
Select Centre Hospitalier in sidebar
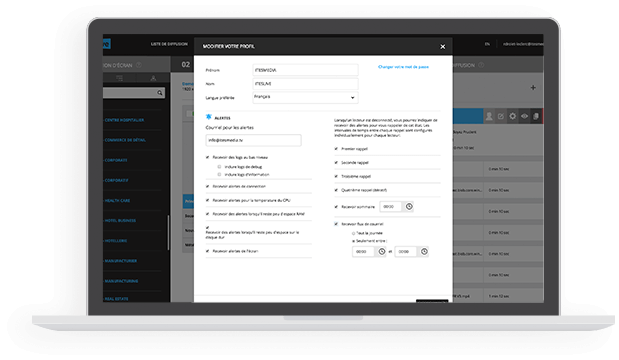click(x=124, y=120)
